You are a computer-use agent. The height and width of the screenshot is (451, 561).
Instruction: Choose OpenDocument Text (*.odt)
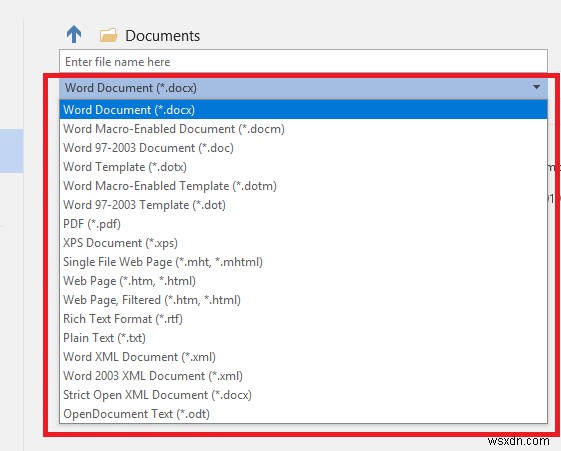(303, 413)
